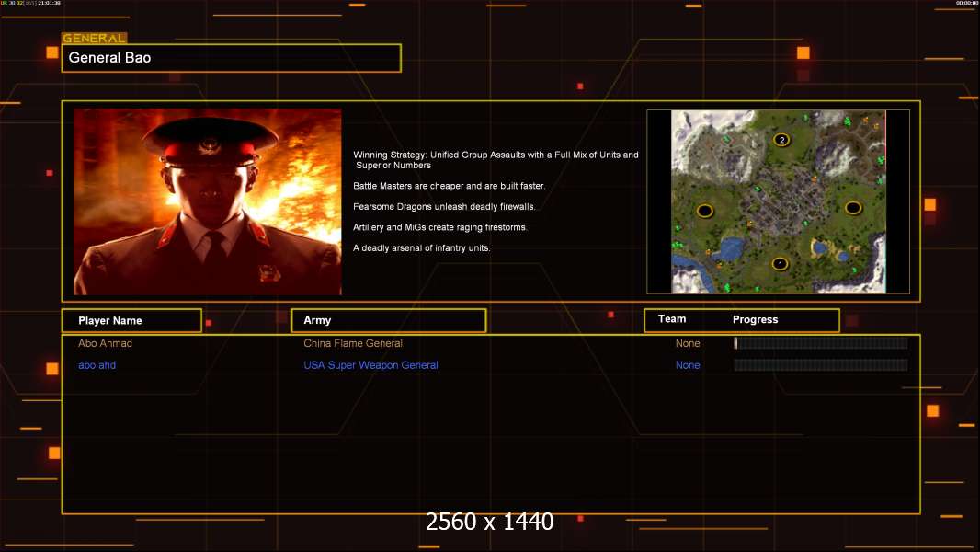Click Abo Ahmad's team value None
The image size is (980, 552).
point(688,343)
